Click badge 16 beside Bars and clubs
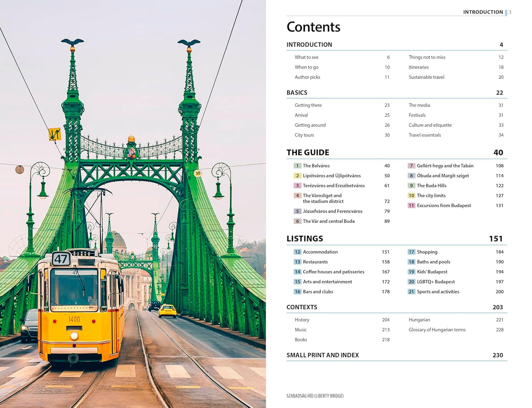This screenshot has width=532, height=408. [297, 291]
